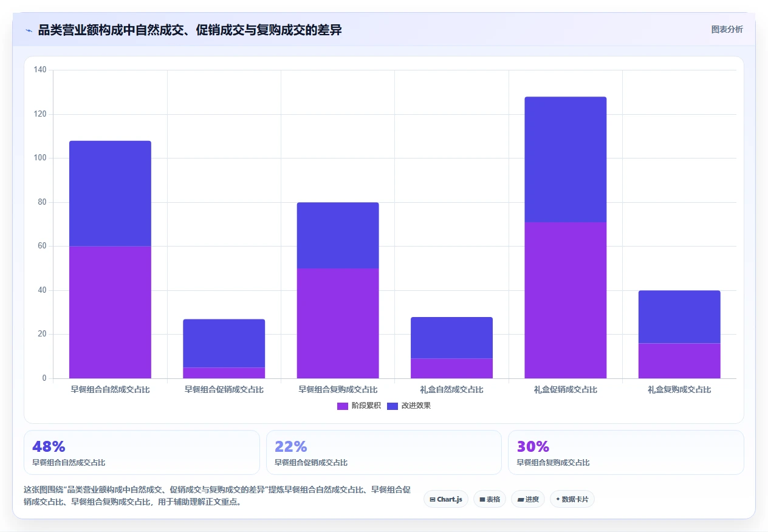Click x-axis label 礼盒自然成交占比
768x532 pixels.
[451, 390]
